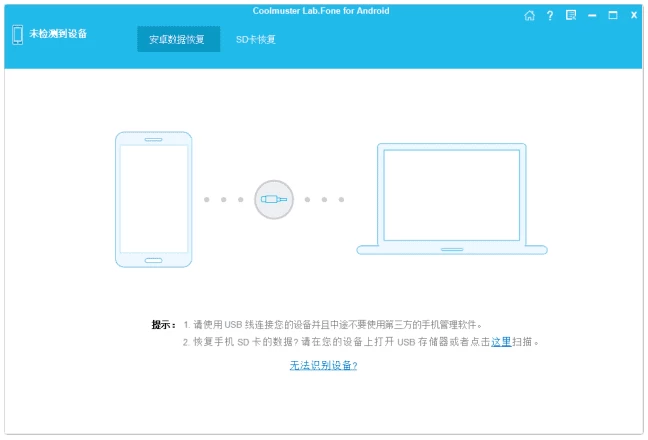Viewport: 648px width, 440px height.
Task: Click the large phone illustration
Action: 153,200
